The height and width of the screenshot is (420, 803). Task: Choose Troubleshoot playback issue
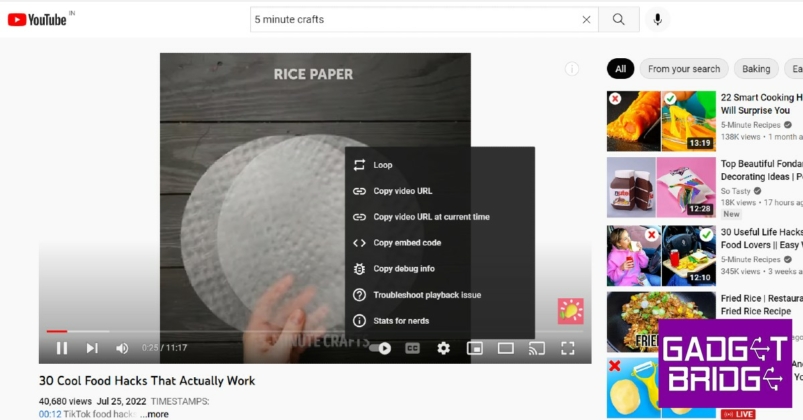tap(440, 295)
